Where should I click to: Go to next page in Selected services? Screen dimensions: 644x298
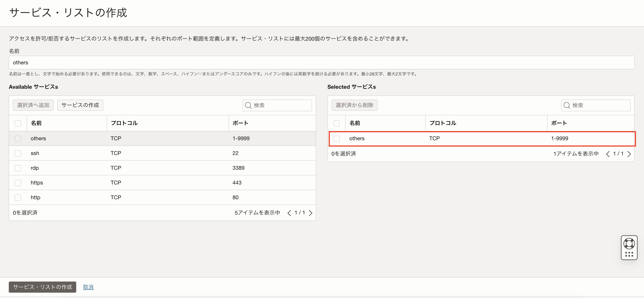pyautogui.click(x=629, y=154)
